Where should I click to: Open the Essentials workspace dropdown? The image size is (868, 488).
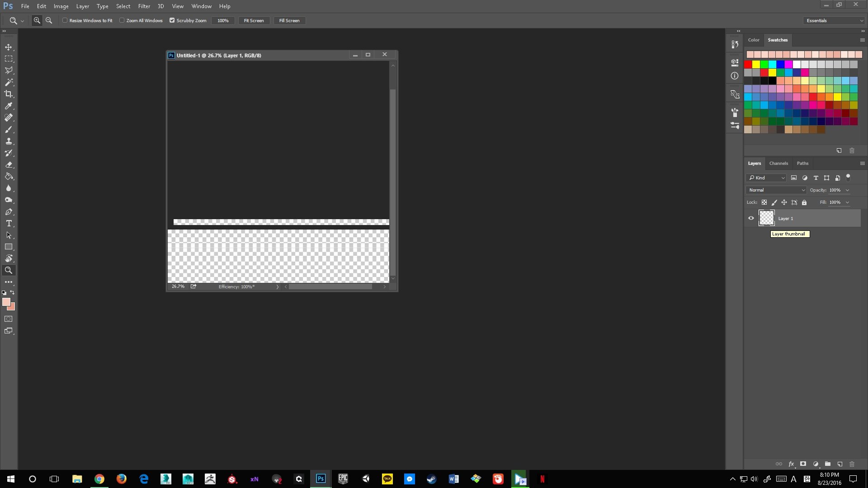tap(834, 20)
